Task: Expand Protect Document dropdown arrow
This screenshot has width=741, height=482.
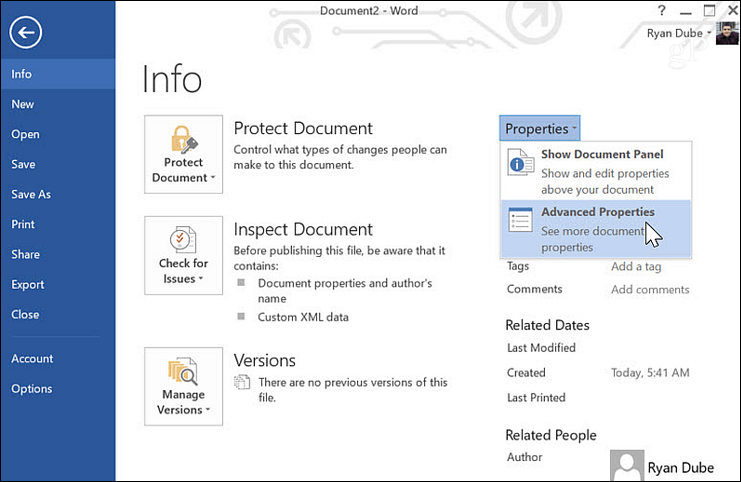Action: tap(213, 178)
